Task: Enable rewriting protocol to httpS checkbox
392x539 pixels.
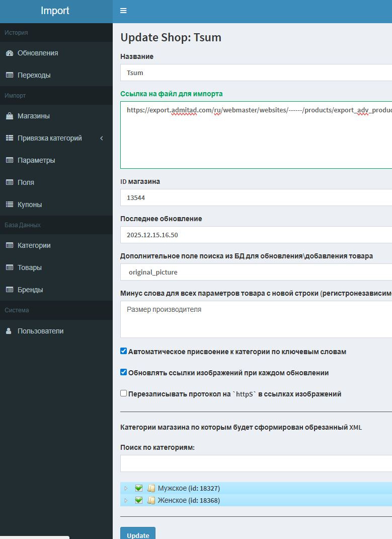Action: 124,393
